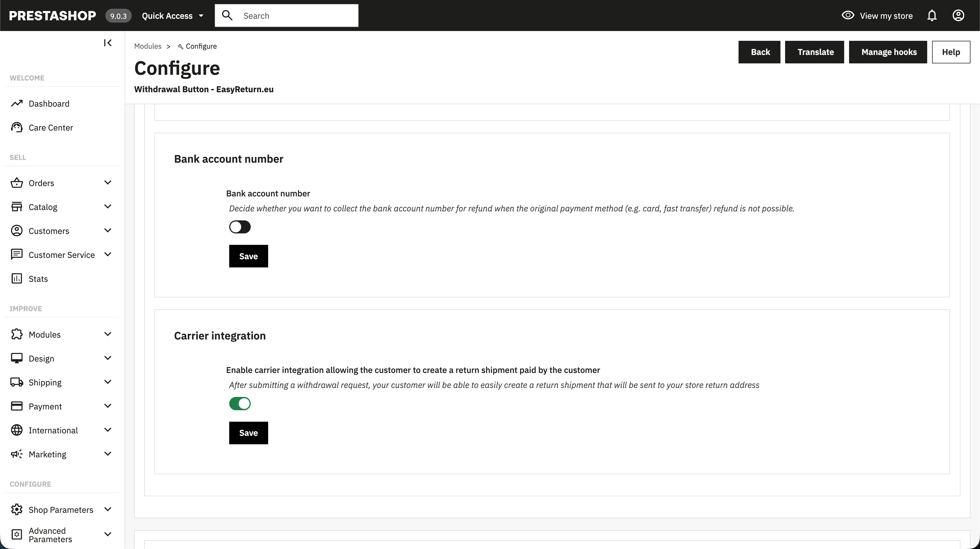
Task: Click the Shipping truck icon
Action: coord(17,382)
